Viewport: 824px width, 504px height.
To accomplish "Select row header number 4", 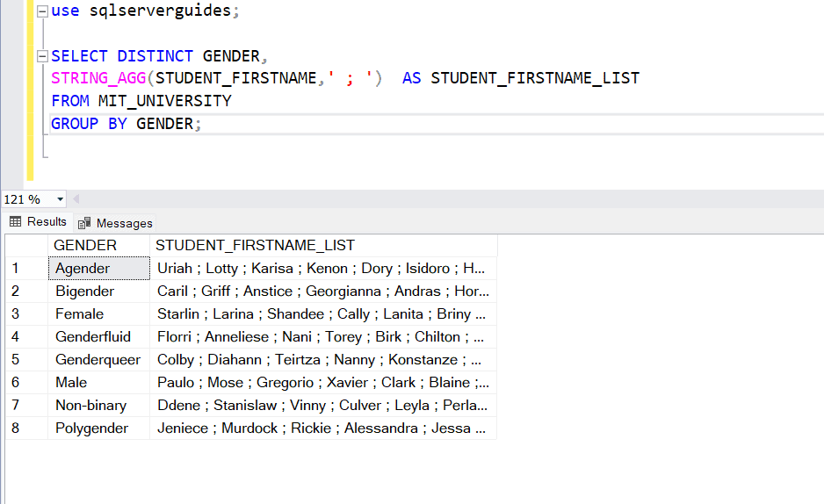I will [27, 337].
